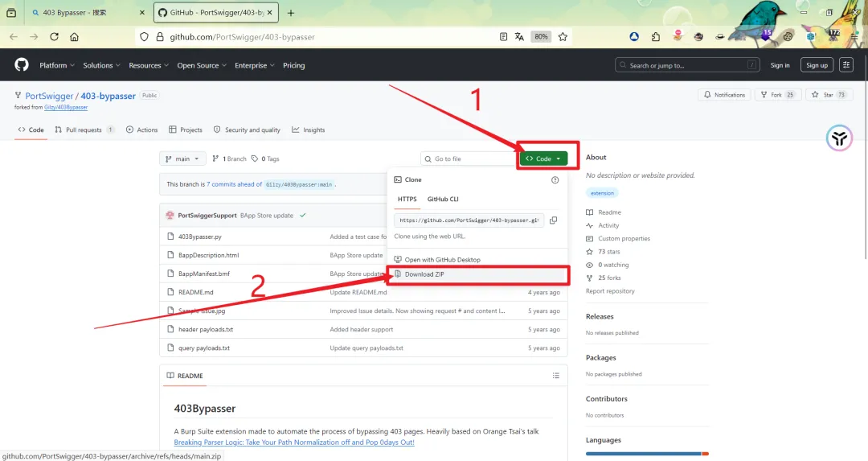Open forked-from Gilzy/403Bypasser link
Viewport: 868px width, 461px height.
coord(66,107)
